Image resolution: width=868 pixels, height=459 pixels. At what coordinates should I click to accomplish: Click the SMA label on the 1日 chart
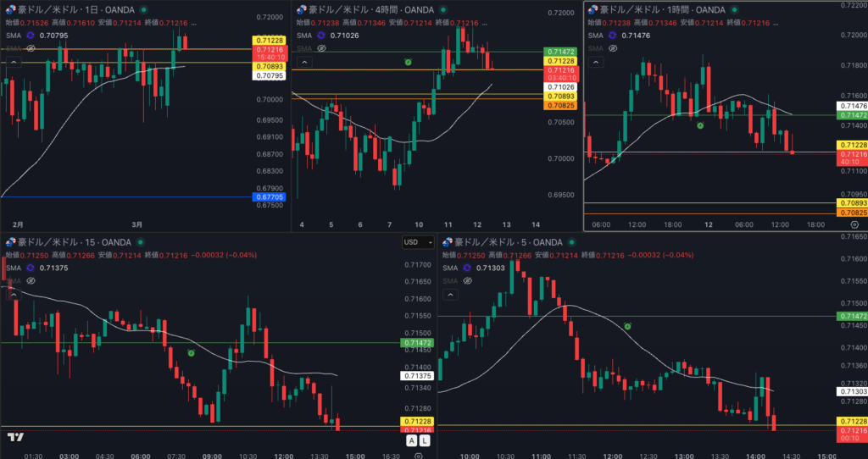pyautogui.click(x=14, y=36)
